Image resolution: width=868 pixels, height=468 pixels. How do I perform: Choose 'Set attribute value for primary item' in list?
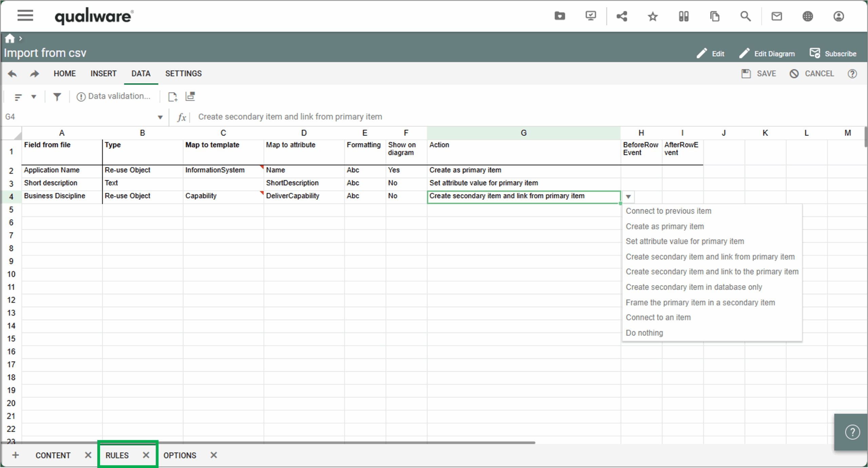pos(712,241)
